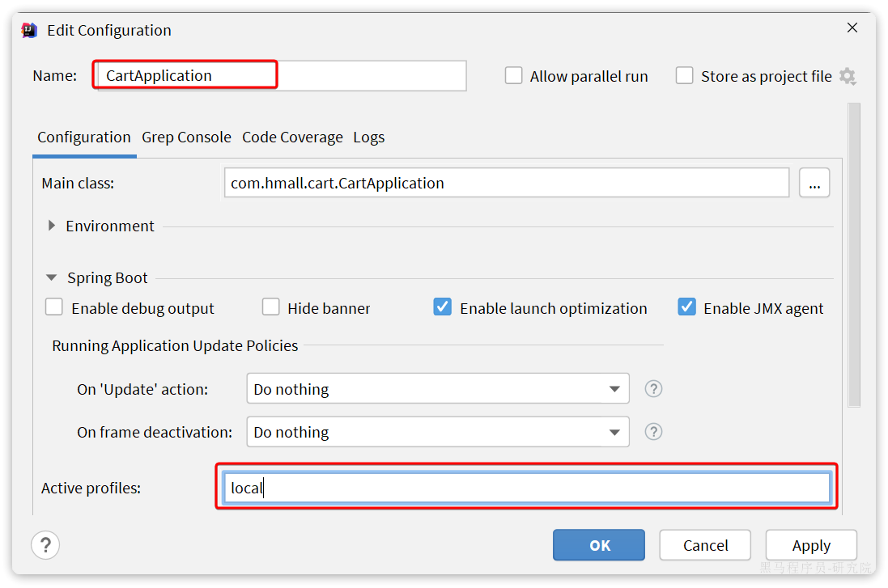
Task: Switch to the Grep Console tab
Action: (x=186, y=137)
